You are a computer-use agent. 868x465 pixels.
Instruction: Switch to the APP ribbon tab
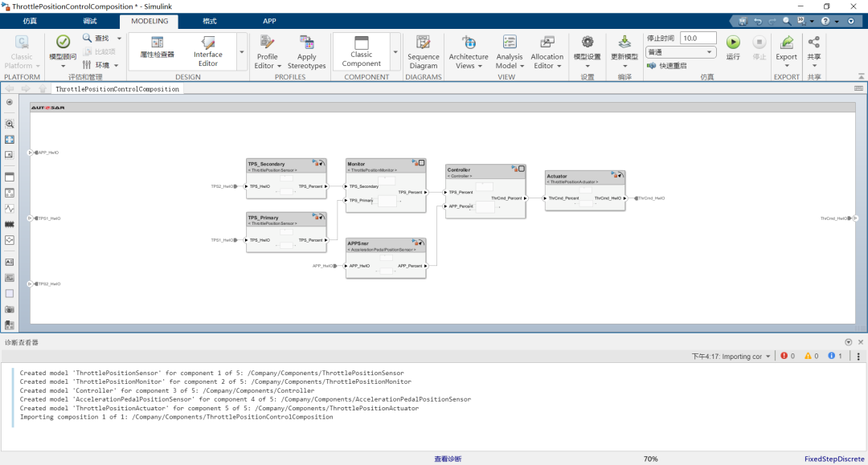pyautogui.click(x=269, y=21)
